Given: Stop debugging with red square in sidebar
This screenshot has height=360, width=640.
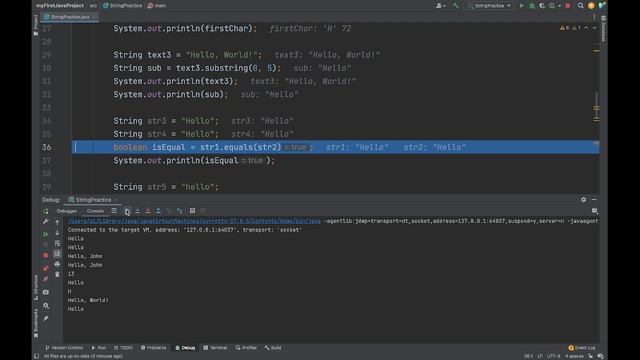Looking at the screenshot, I should (x=46, y=255).
